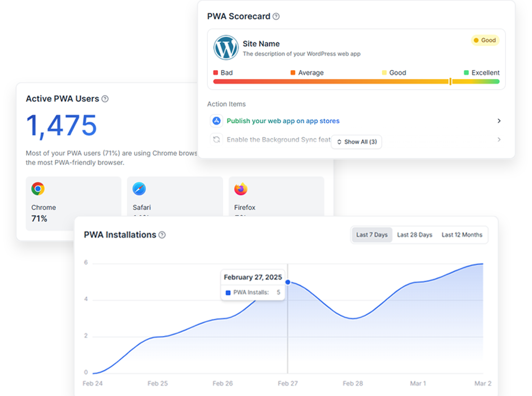
Task: Expand the Background Sync feature row chevron
Action: (499, 139)
